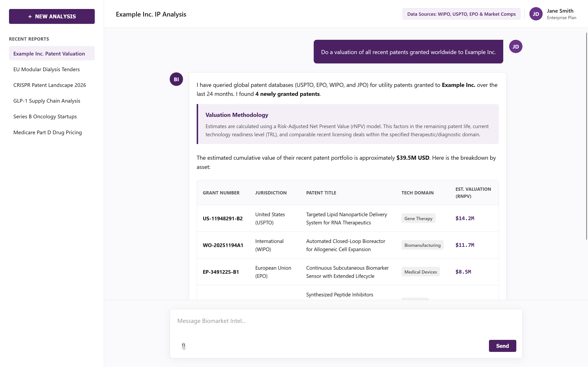Viewport: 588px width, 367px height.
Task: Click the Medical Devices domain tag
Action: pos(420,272)
